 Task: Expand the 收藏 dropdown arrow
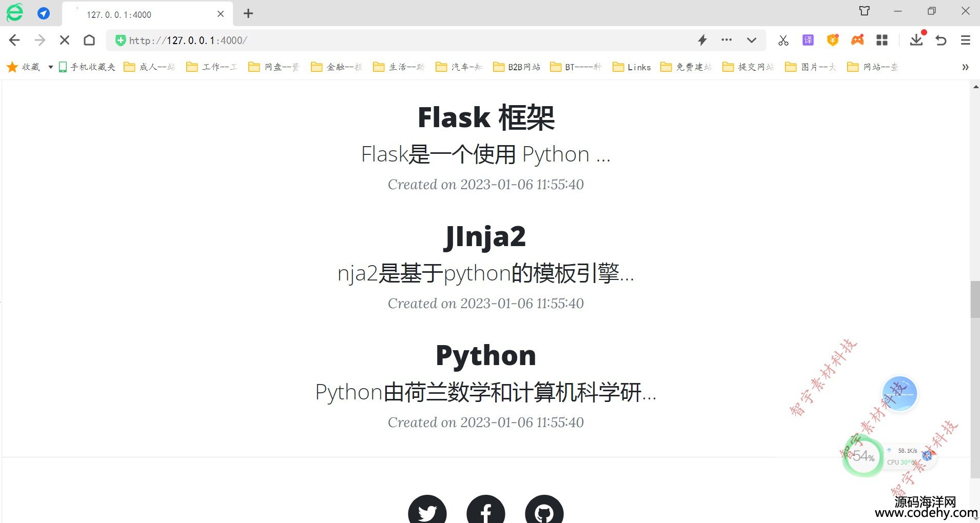[50, 67]
